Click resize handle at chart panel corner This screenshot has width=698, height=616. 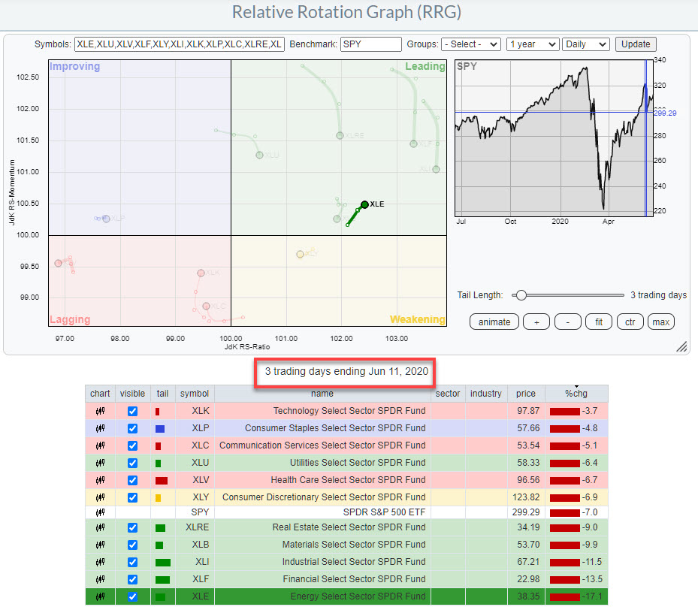[x=681, y=346]
